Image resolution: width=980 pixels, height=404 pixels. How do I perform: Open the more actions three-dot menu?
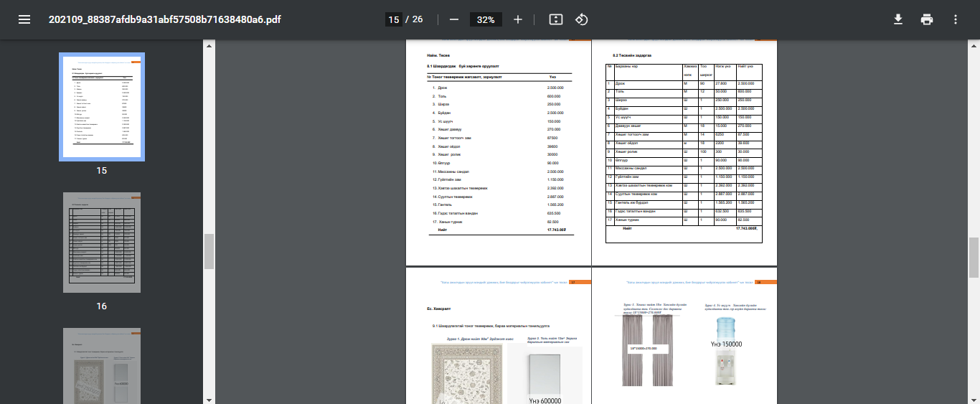click(x=955, y=19)
